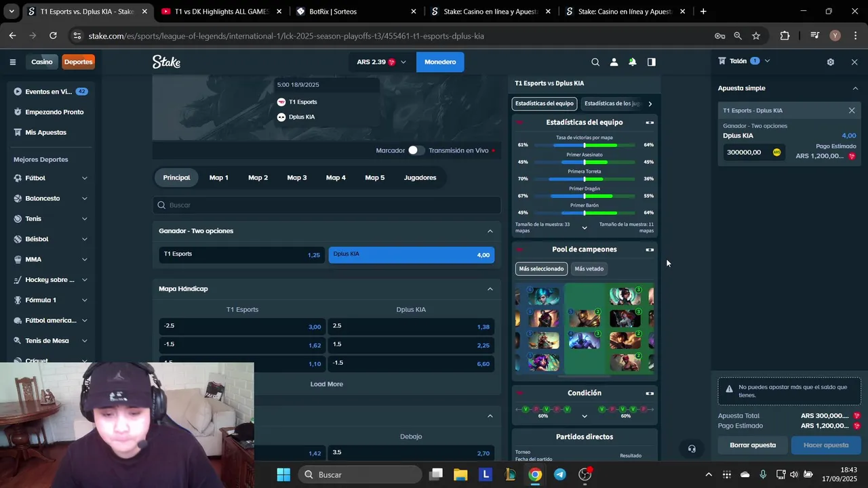
Task: Click the Buscar market search field
Action: 327,205
